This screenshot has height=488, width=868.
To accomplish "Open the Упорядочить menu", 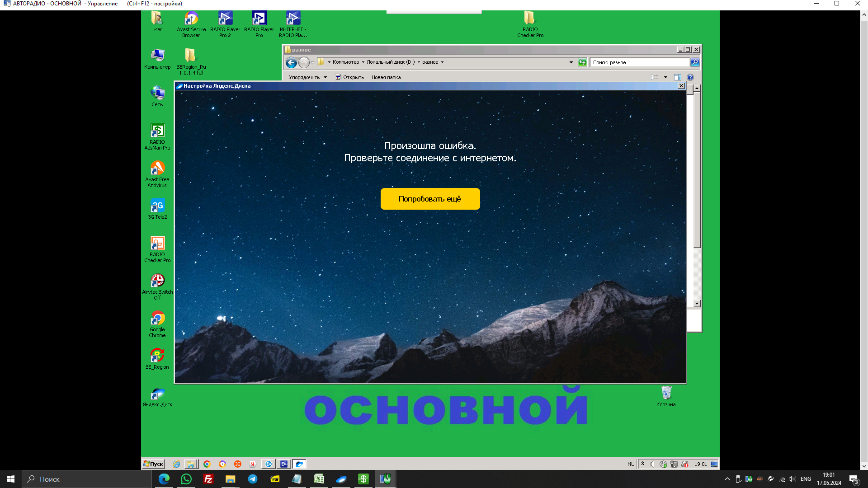I will (307, 77).
